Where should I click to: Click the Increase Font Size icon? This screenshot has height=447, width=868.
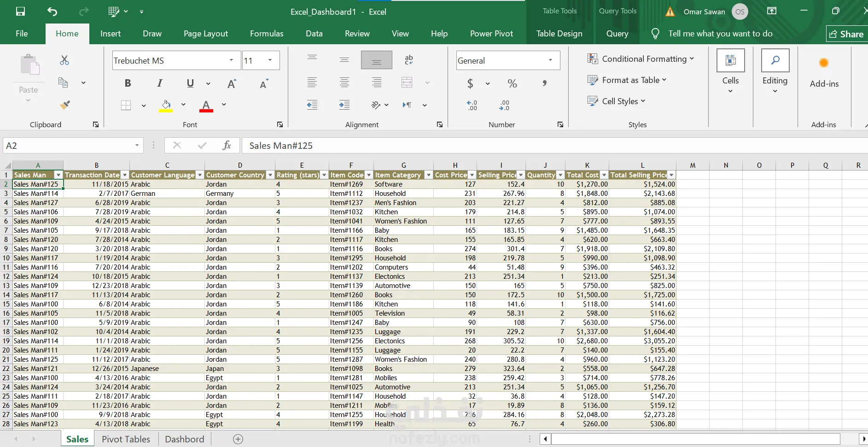(232, 83)
